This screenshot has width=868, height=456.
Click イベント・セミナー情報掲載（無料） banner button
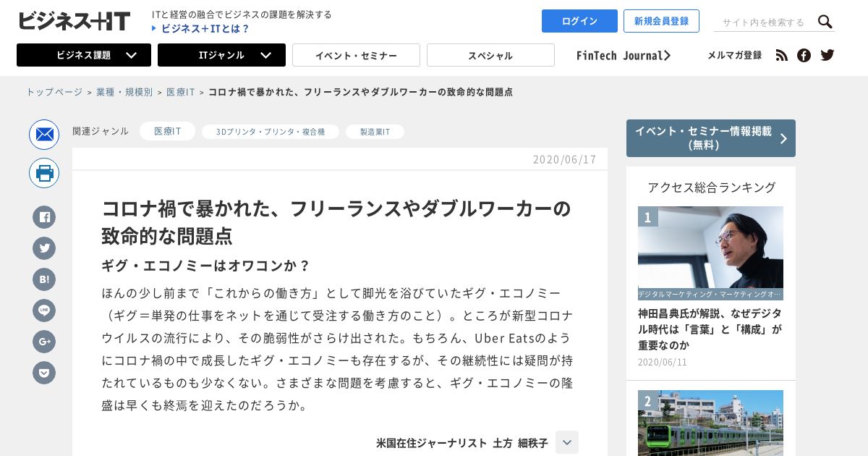click(711, 138)
